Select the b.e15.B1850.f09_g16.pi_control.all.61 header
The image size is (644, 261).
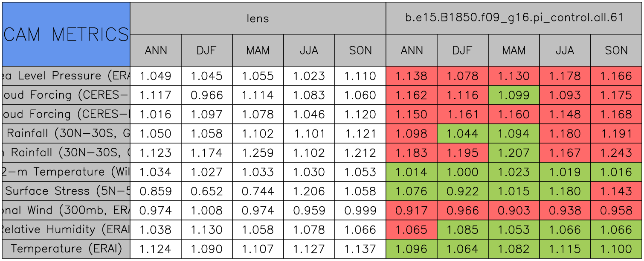514,18
